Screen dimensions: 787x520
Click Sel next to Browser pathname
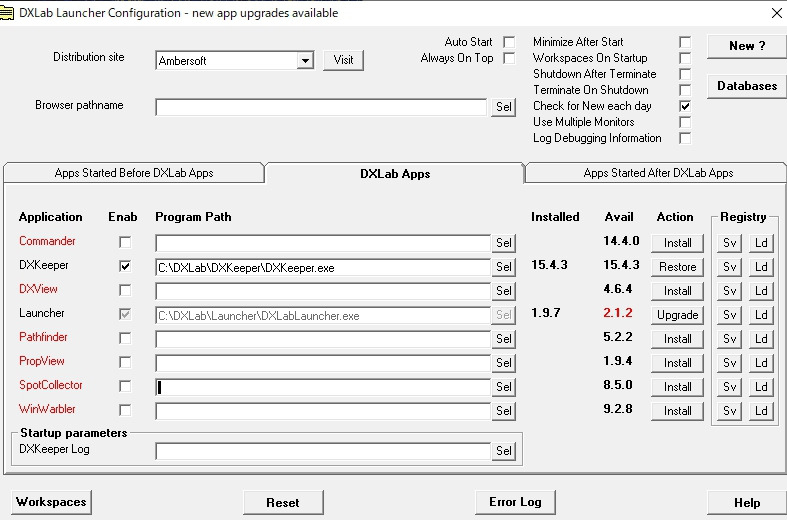503,107
